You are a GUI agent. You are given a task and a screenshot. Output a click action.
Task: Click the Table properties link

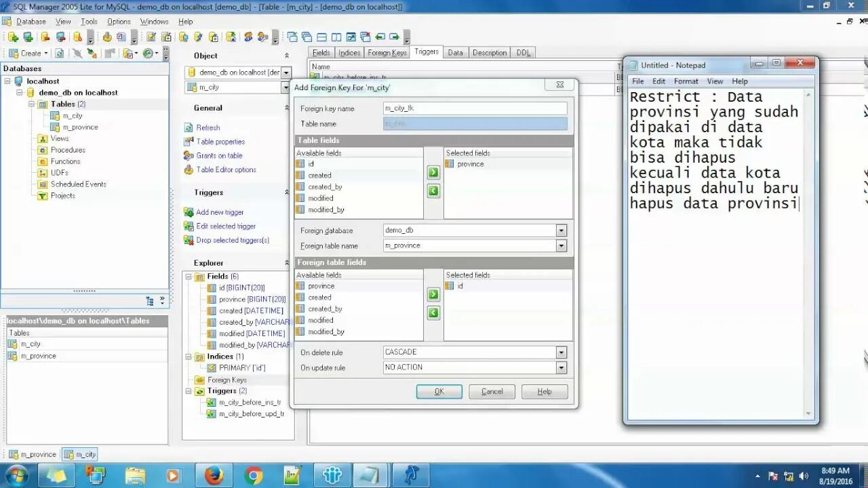tap(220, 142)
